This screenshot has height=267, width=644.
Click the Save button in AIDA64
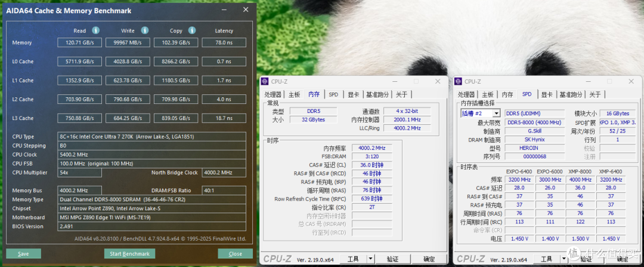[x=23, y=253]
